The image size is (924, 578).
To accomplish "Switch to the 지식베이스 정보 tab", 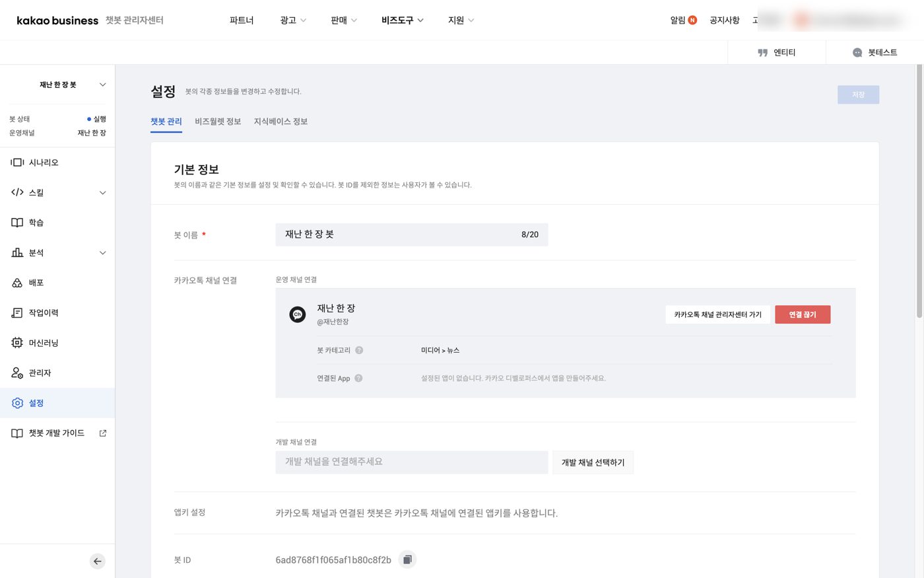I will click(280, 122).
